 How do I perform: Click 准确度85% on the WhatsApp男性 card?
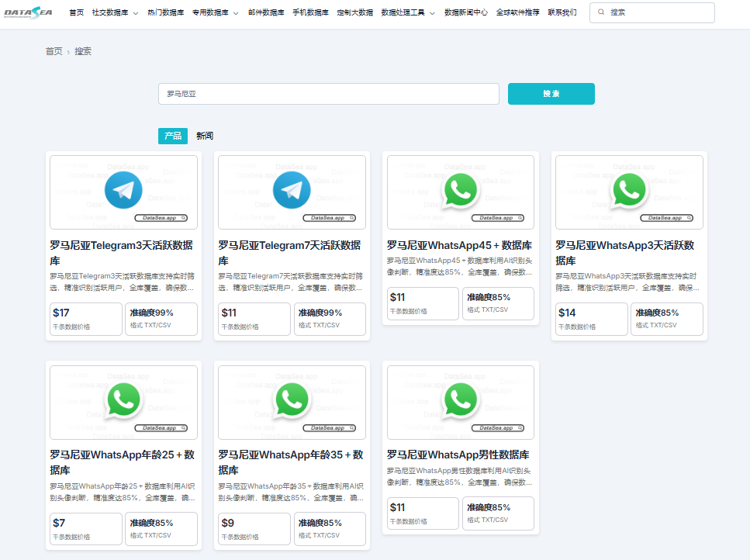[489, 507]
